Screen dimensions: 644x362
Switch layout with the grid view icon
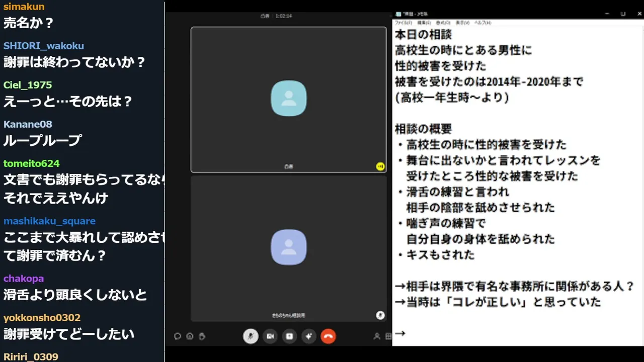388,336
